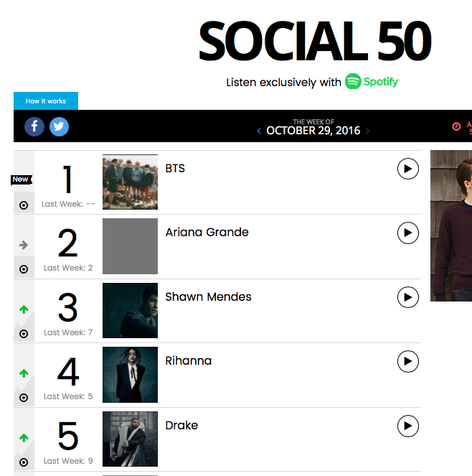Play Shawn Mendes preview
472x476 pixels.
click(x=407, y=297)
